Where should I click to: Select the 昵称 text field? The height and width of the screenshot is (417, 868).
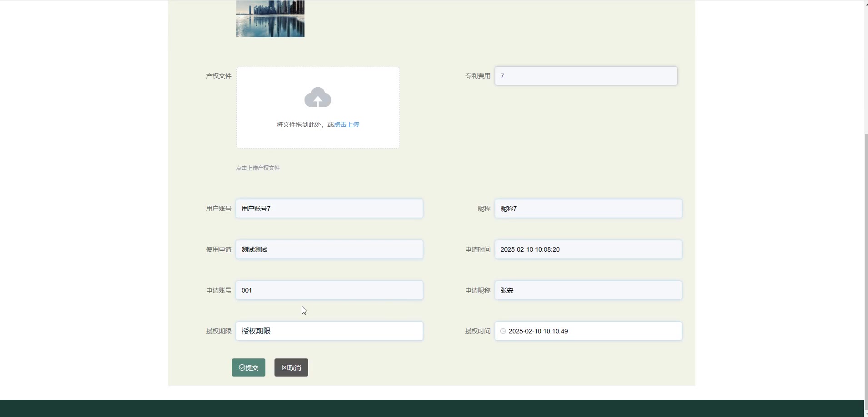(x=588, y=208)
